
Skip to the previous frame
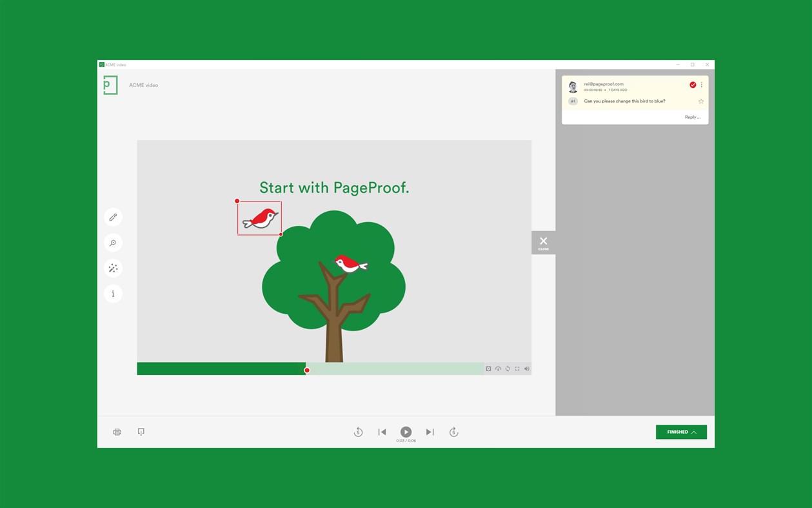382,432
